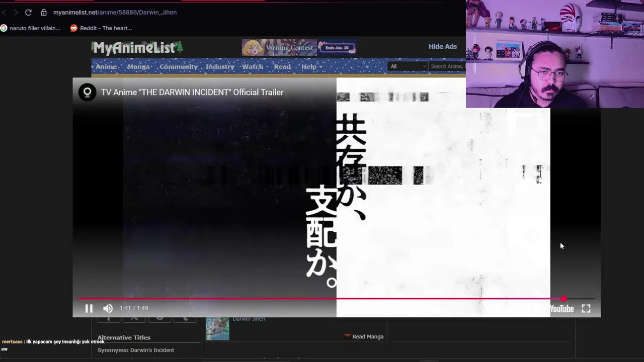Click the mertsass chat username
This screenshot has height=362, width=644.
coord(12,342)
